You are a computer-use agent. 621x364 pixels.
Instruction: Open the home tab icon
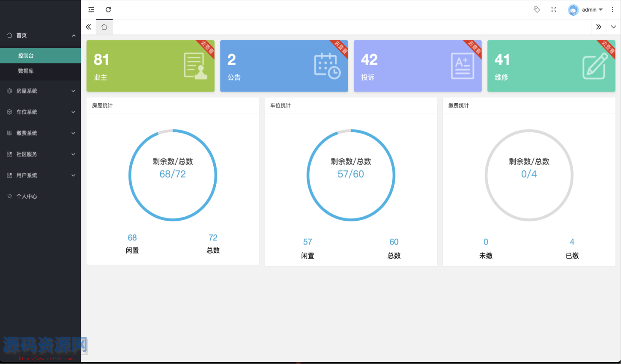104,27
